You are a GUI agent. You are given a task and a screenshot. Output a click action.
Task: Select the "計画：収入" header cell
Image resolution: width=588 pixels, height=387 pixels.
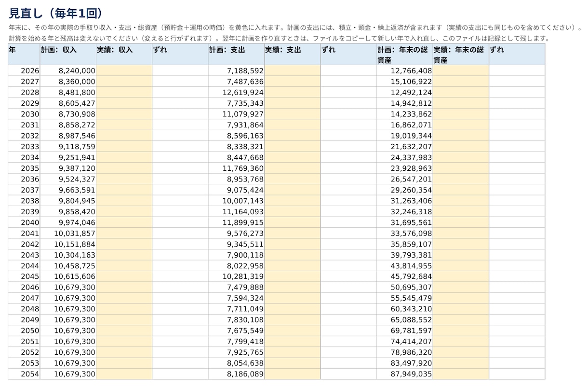pos(68,55)
